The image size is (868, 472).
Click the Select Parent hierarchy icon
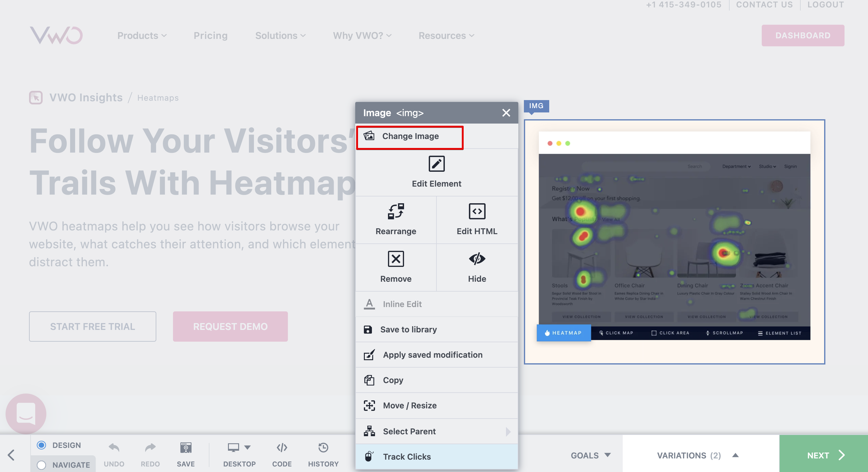369,431
